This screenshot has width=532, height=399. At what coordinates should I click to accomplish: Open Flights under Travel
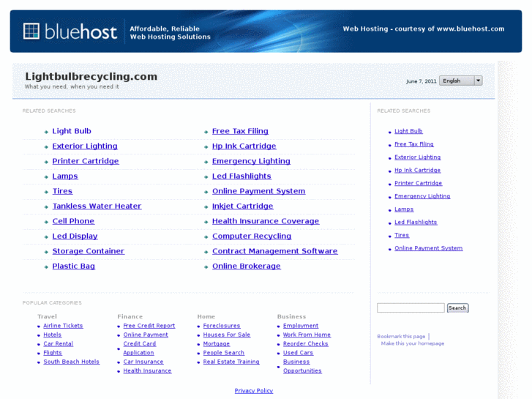click(53, 353)
